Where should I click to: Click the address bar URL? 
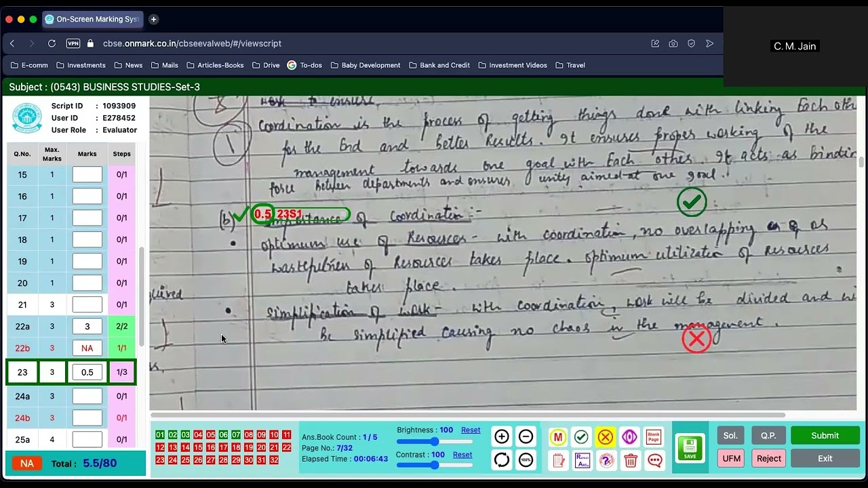click(192, 43)
